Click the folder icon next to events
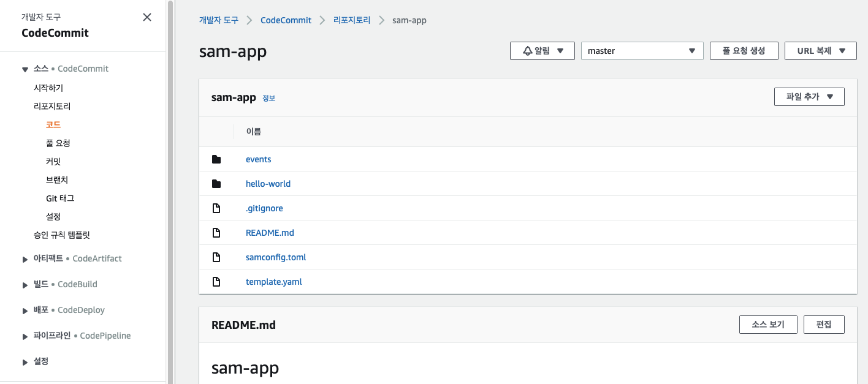The height and width of the screenshot is (384, 868). tap(216, 159)
